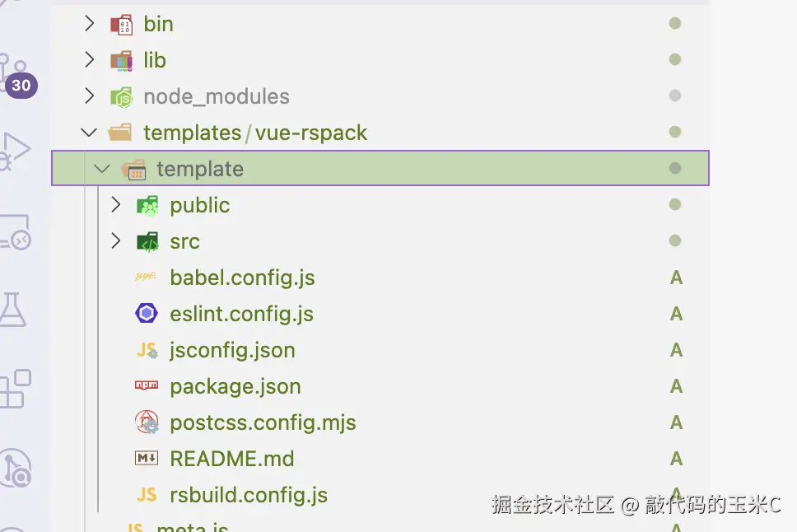
Task: Open the Testing beaker view
Action: pyautogui.click(x=14, y=309)
